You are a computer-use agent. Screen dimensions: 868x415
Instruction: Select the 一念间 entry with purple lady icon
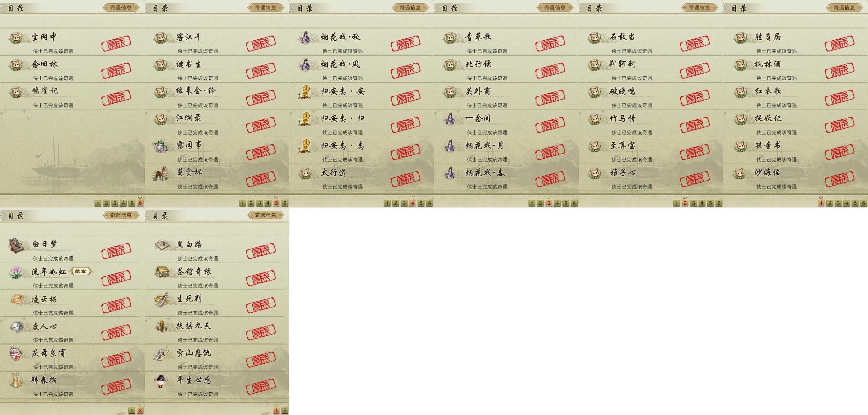point(506,123)
